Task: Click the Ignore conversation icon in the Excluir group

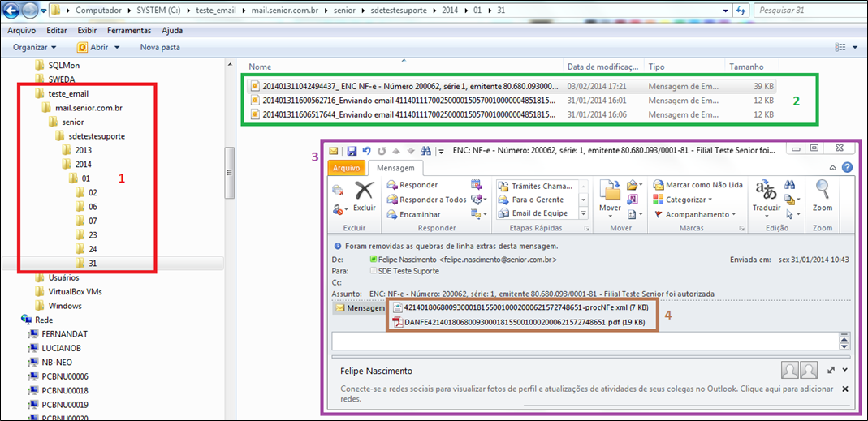Action: tap(338, 191)
